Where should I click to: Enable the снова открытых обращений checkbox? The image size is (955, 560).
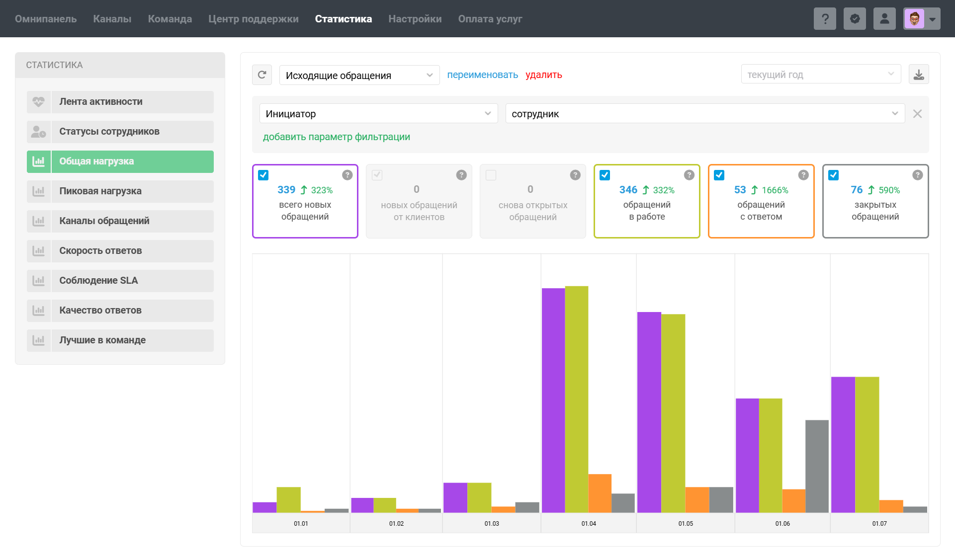(x=491, y=175)
